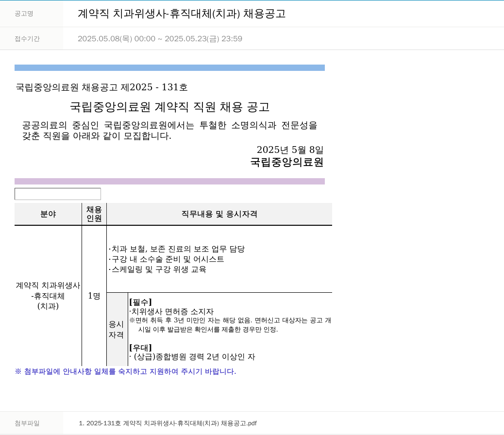Click the notice number 제2025 - 131호 line
504x435 pixels.
coord(101,87)
